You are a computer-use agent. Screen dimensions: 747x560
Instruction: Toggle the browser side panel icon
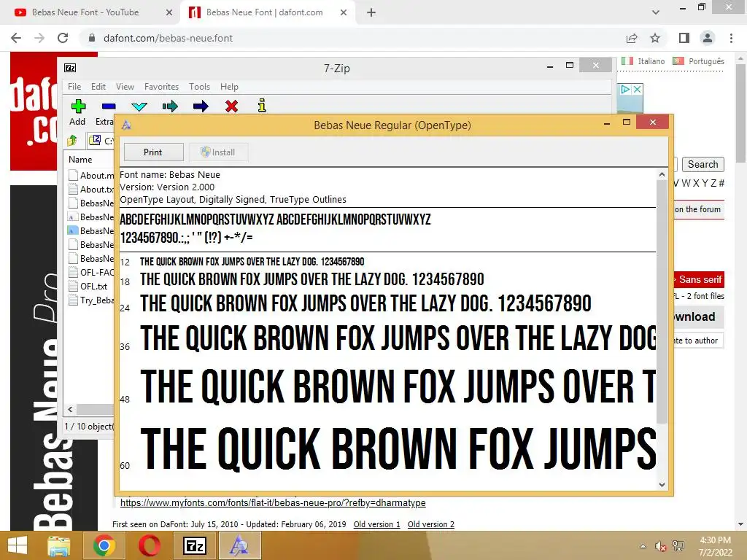tap(684, 38)
